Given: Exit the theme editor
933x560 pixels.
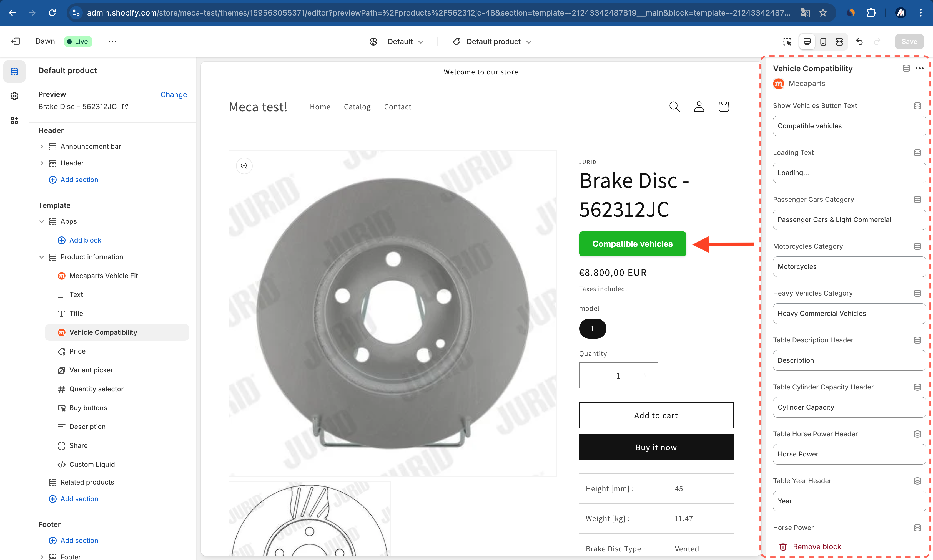Looking at the screenshot, I should click(x=16, y=42).
